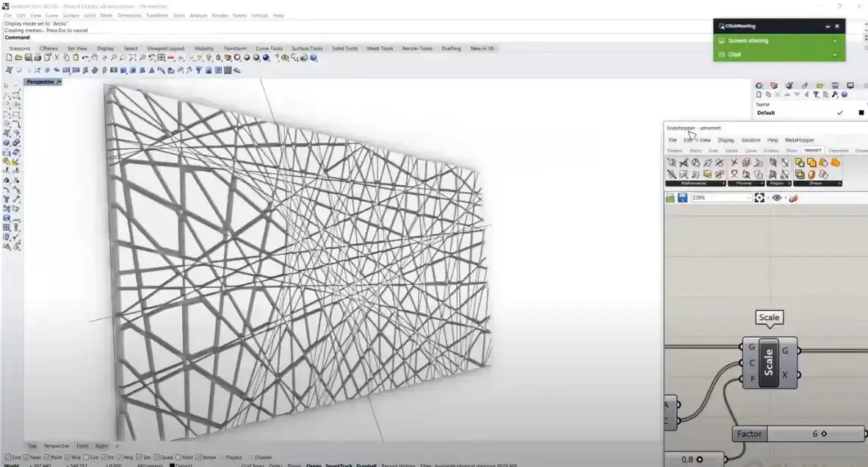868x467 pixels.
Task: Click the Default layer black color swatch
Action: click(x=861, y=113)
